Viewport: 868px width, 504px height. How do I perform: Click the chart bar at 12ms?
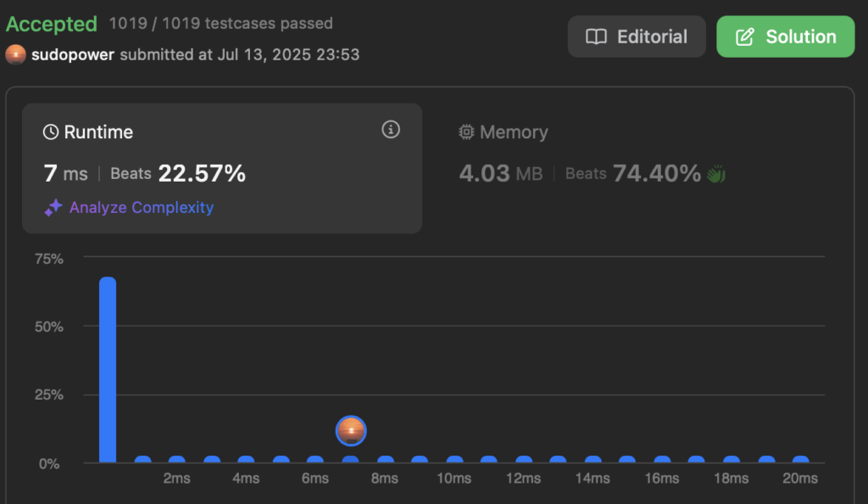(x=524, y=459)
